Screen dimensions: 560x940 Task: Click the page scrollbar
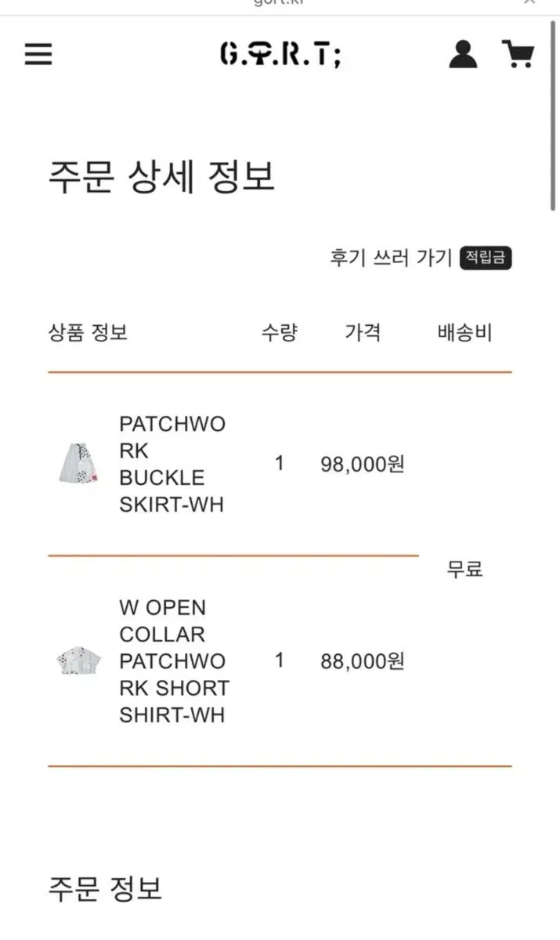click(x=553, y=117)
